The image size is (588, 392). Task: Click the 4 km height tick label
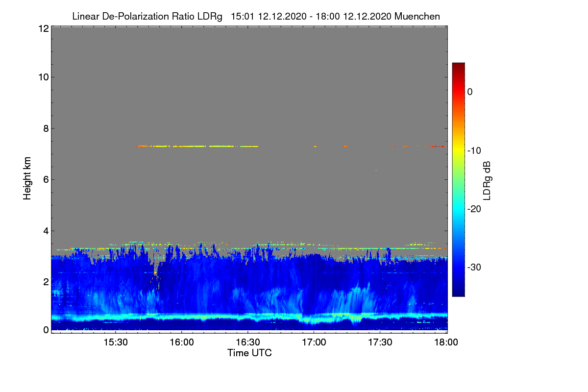[46, 230]
